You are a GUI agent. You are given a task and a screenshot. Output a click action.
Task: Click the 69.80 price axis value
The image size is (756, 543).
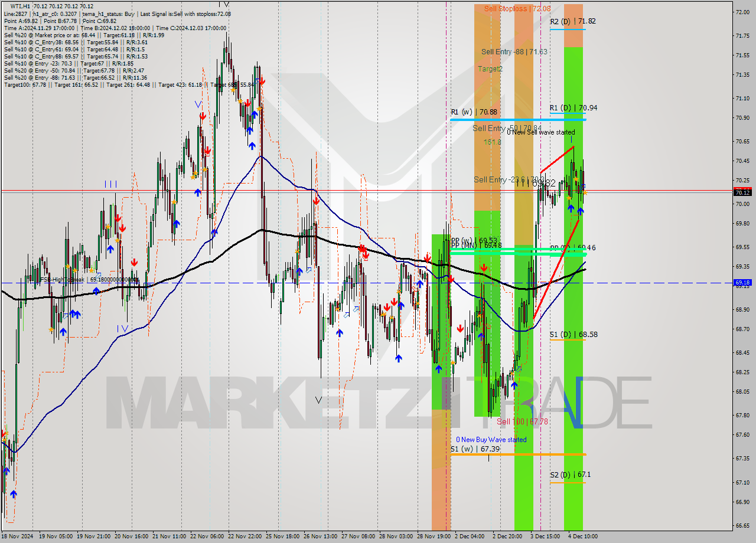coord(742,224)
